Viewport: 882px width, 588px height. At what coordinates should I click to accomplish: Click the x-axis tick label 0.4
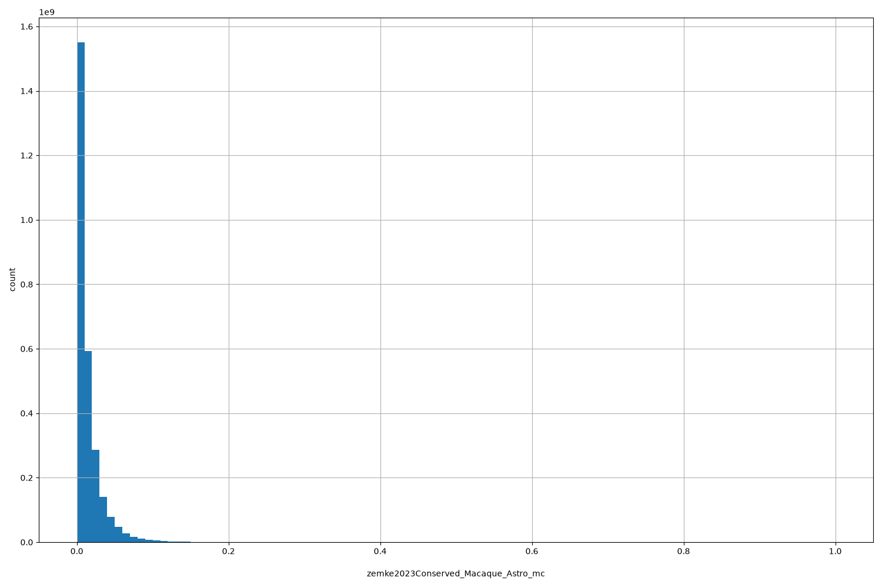[x=380, y=552]
